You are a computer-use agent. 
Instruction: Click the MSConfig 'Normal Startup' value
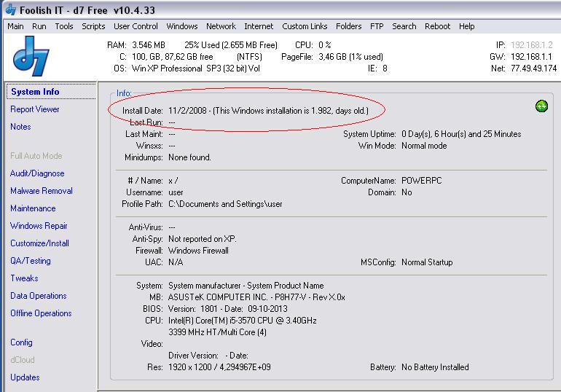(427, 262)
